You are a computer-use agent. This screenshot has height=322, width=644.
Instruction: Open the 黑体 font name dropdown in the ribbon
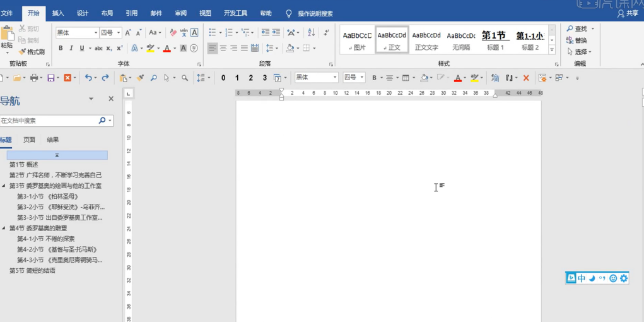pyautogui.click(x=96, y=33)
